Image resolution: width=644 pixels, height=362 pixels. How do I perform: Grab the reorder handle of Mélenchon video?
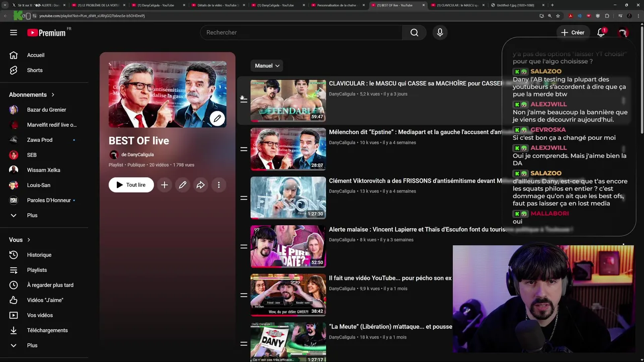coord(244,149)
